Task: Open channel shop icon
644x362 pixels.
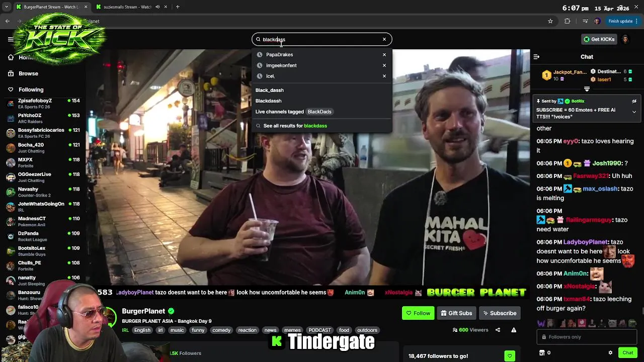Action: click(x=542, y=353)
